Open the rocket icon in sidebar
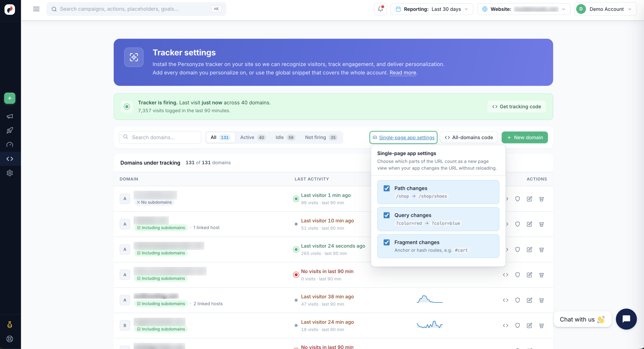This screenshot has height=349, width=644. 10,130
